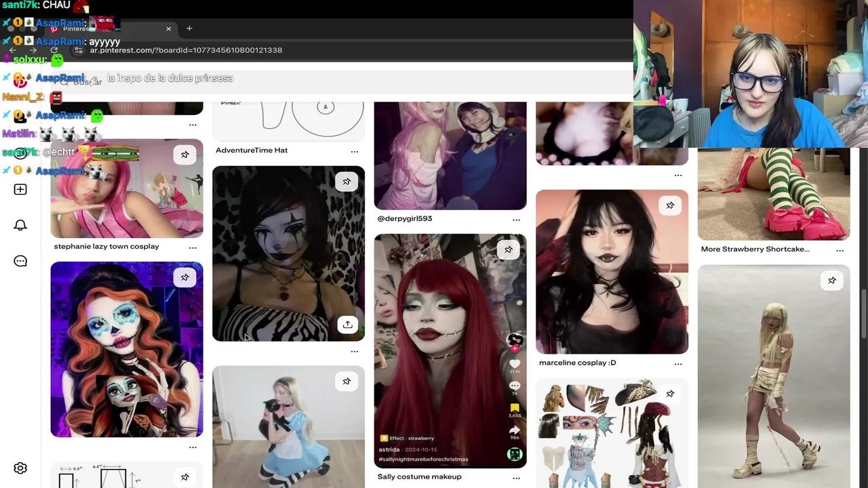
Task: Open the Create plus icon in Pinterest sidebar
Action: coord(20,189)
